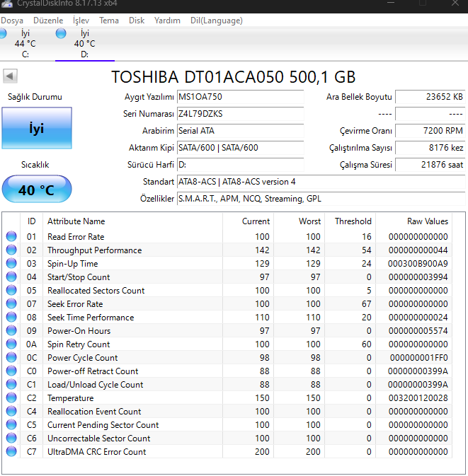This screenshot has height=476, width=468.
Task: Click status orb for Temperature attribute
Action: (x=11, y=397)
